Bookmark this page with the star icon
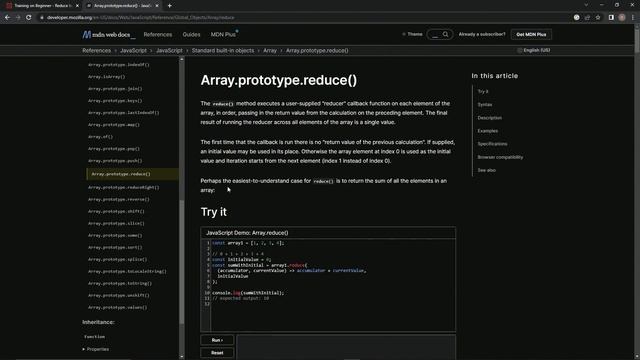The image size is (640, 360). coord(598,18)
